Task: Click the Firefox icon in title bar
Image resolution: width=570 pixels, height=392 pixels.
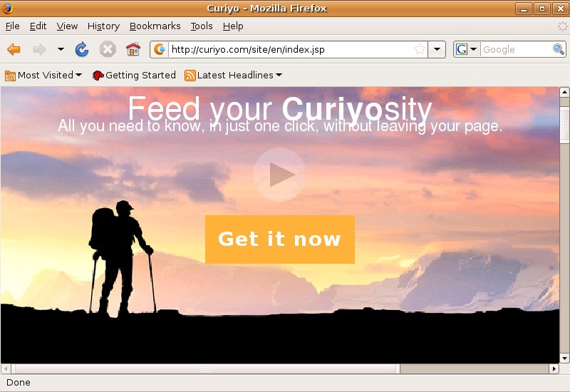Action: [7, 8]
